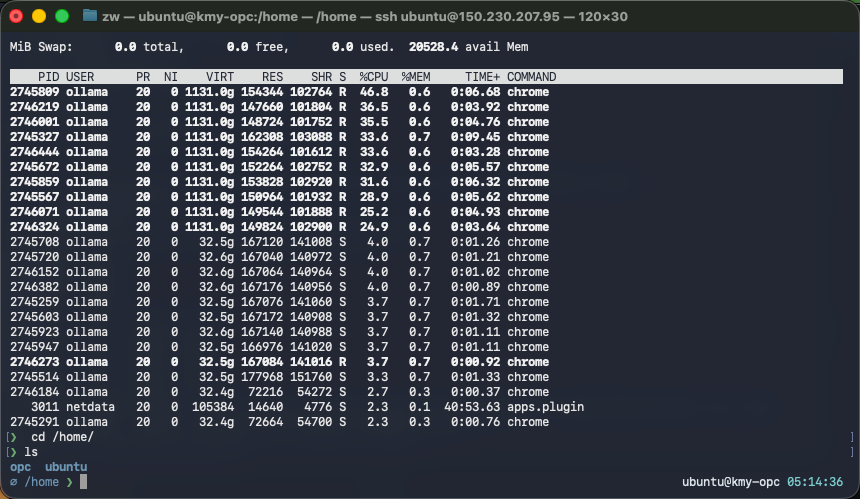Click the MiB Swap label
This screenshot has width=860, height=499.
41,47
